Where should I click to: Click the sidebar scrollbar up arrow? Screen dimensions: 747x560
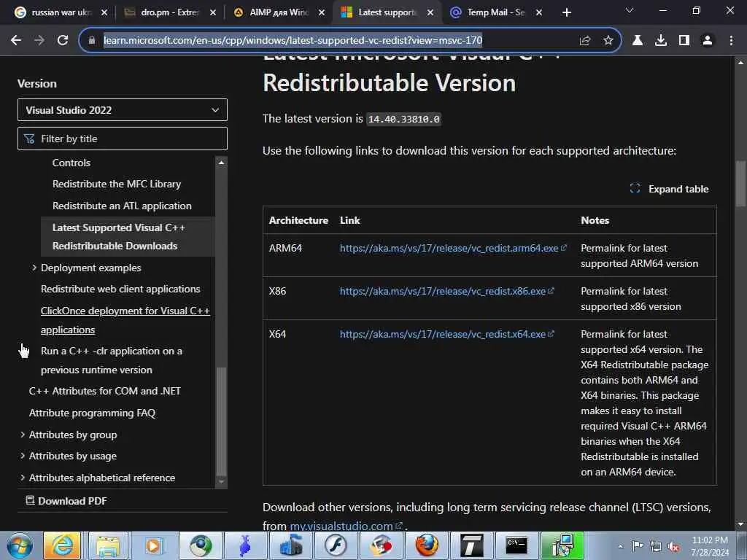(x=221, y=163)
